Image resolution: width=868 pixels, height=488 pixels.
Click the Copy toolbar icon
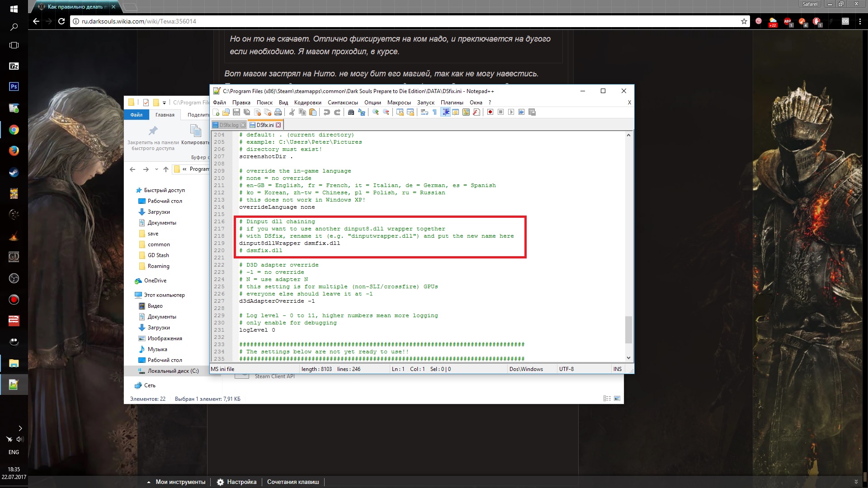(x=302, y=112)
